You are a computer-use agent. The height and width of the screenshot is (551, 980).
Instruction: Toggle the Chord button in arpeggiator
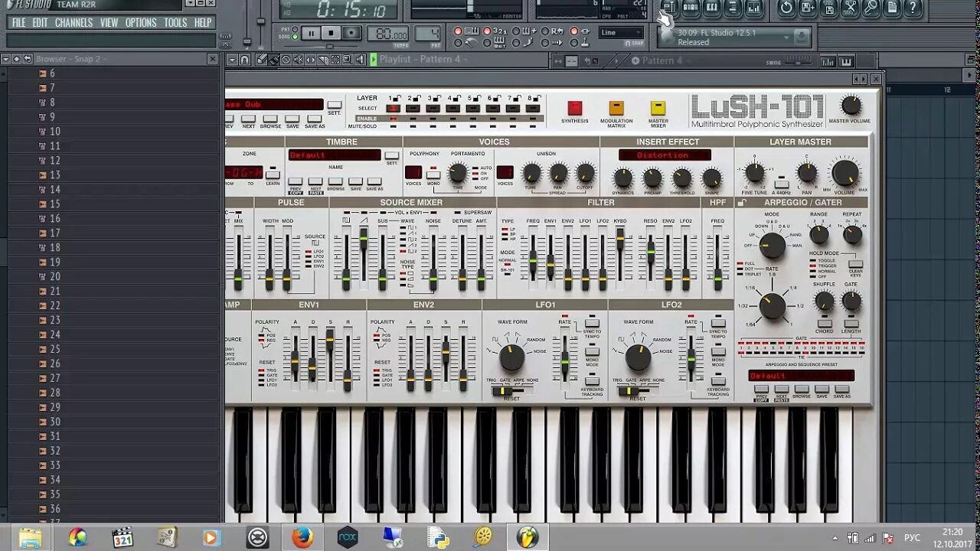[x=825, y=323]
